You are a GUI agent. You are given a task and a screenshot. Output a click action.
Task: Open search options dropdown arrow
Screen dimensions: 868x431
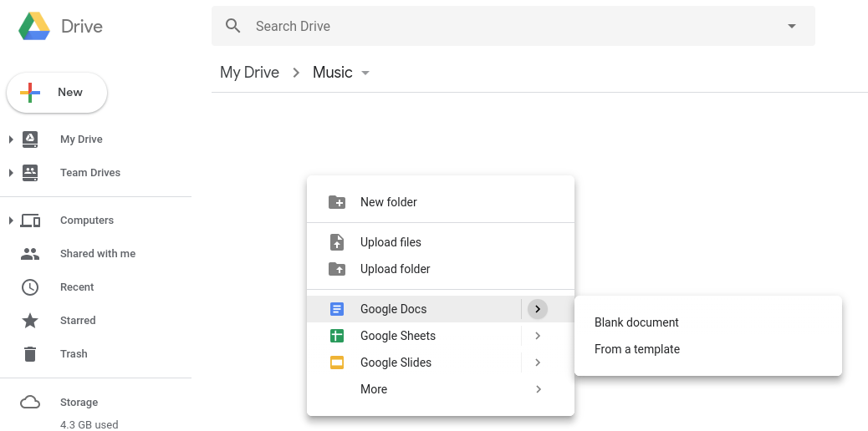792,26
